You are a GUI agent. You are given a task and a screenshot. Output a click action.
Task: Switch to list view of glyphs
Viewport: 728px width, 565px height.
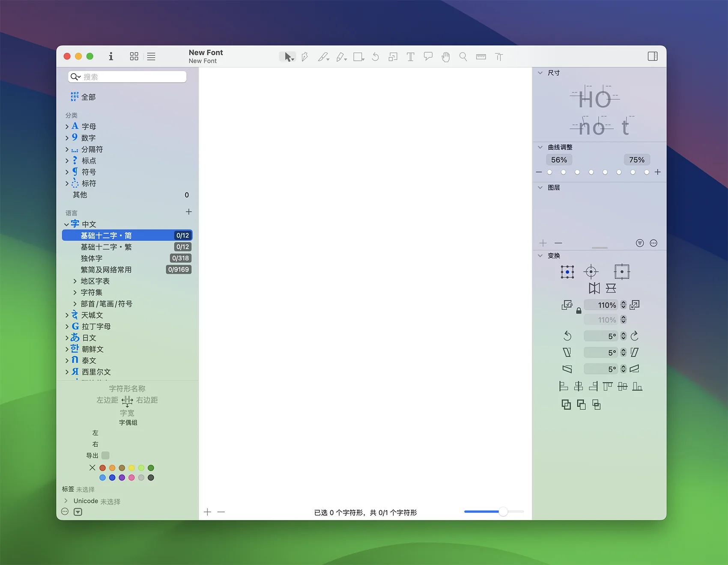pos(151,56)
